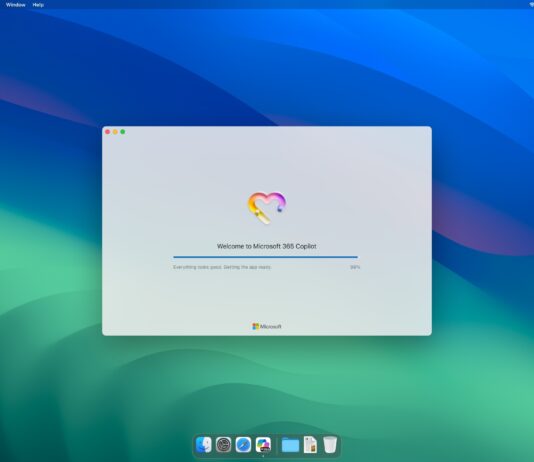The image size is (534, 462).
Task: Click the progress percentage value
Action: (355, 267)
